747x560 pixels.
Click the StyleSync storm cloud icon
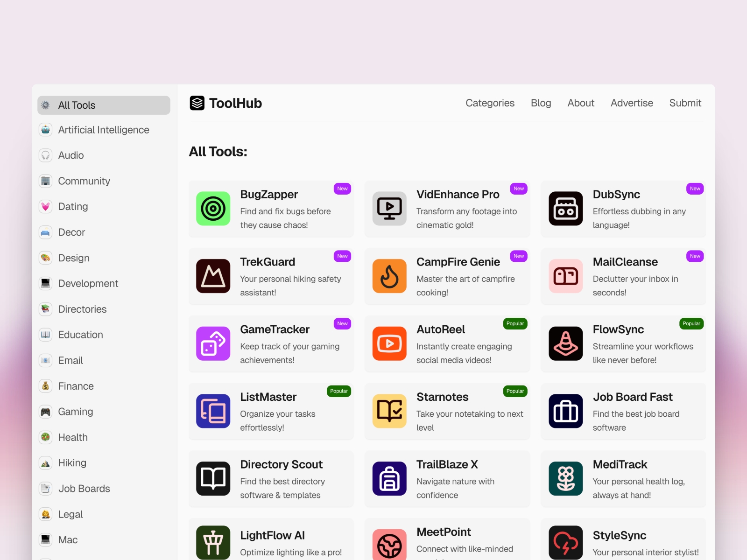coord(565,542)
